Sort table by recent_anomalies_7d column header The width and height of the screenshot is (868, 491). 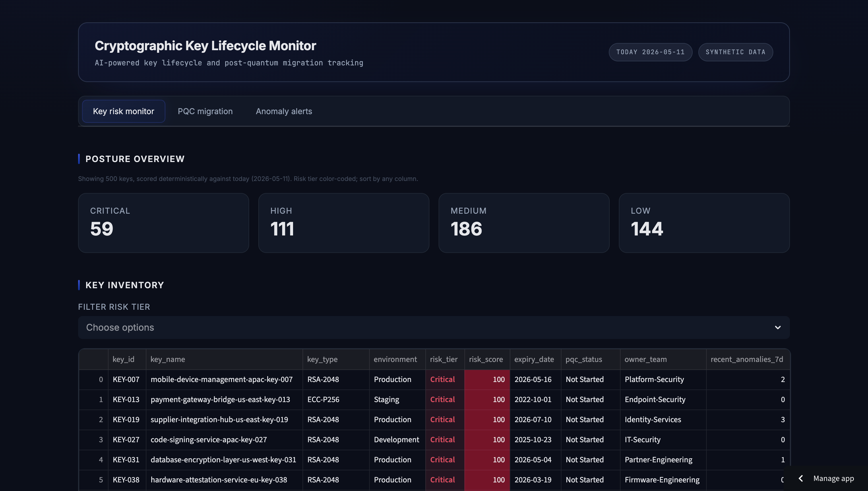pyautogui.click(x=748, y=359)
